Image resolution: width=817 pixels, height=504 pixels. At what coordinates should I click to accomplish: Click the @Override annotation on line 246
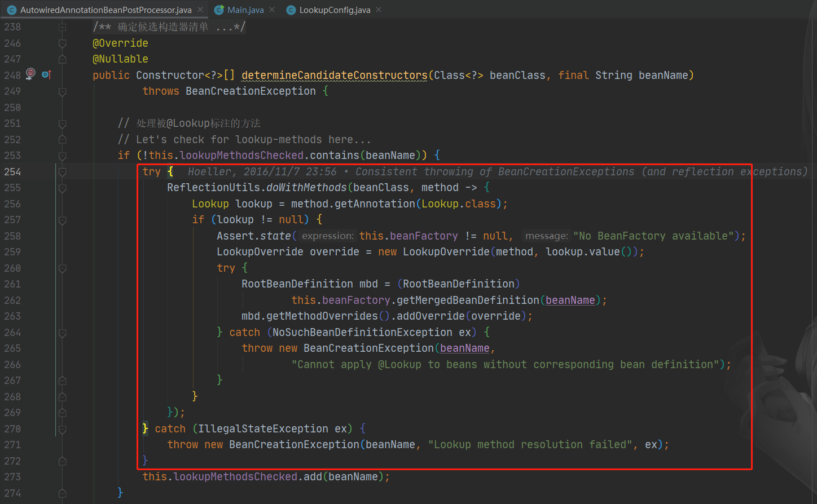120,43
